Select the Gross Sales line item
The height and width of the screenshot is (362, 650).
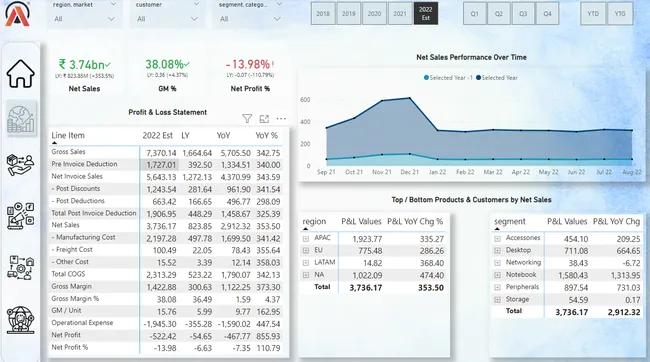[68, 152]
